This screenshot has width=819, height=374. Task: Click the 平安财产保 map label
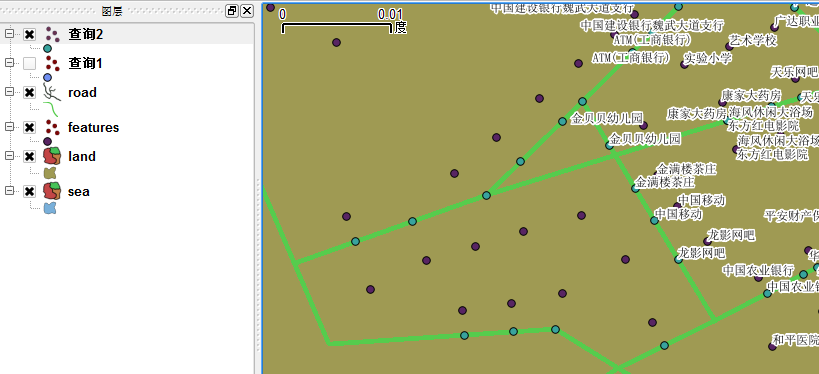[791, 215]
